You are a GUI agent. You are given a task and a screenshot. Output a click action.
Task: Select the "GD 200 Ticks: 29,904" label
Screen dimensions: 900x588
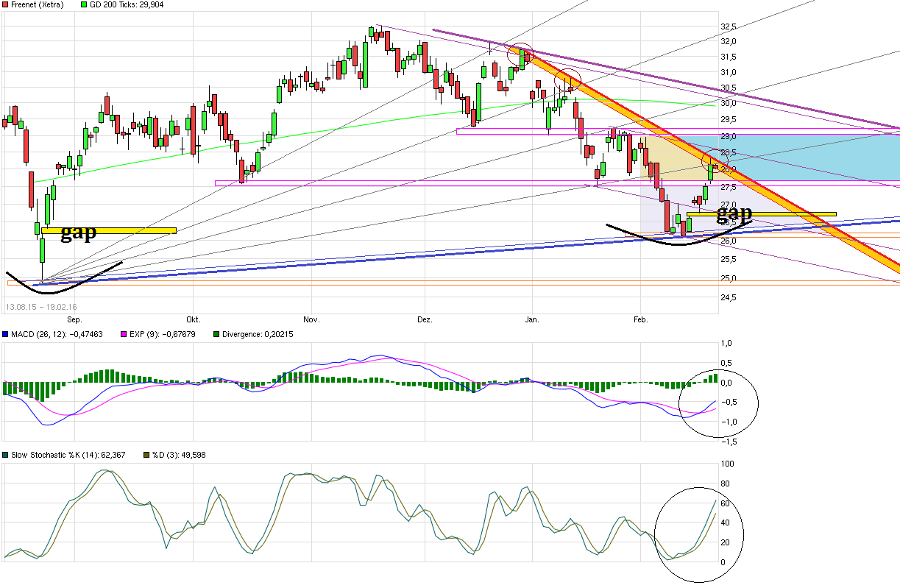coord(126,5)
